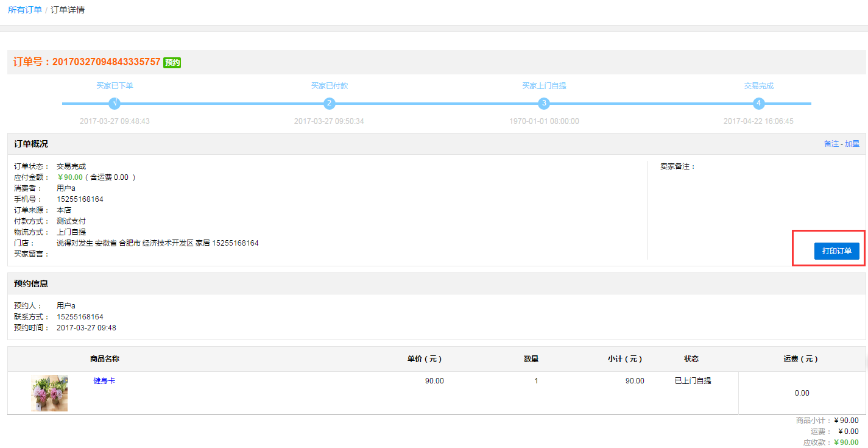The height and width of the screenshot is (448, 868).
Task: Click the 买家已下单 step label
Action: pos(115,86)
